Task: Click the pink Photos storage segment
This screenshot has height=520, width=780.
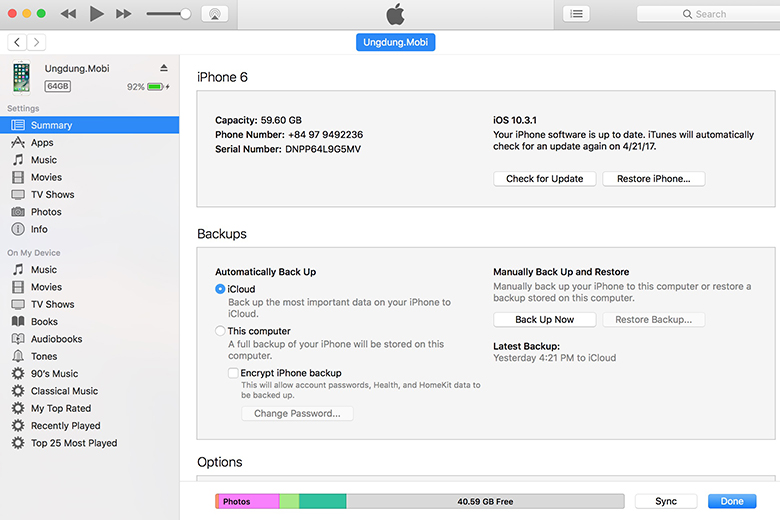Action: [248, 501]
